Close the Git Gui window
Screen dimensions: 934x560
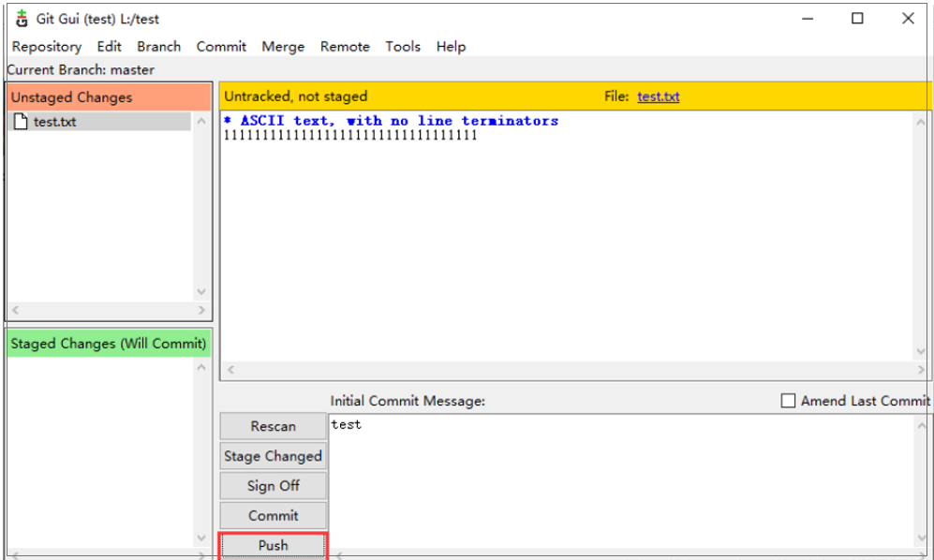tap(908, 19)
